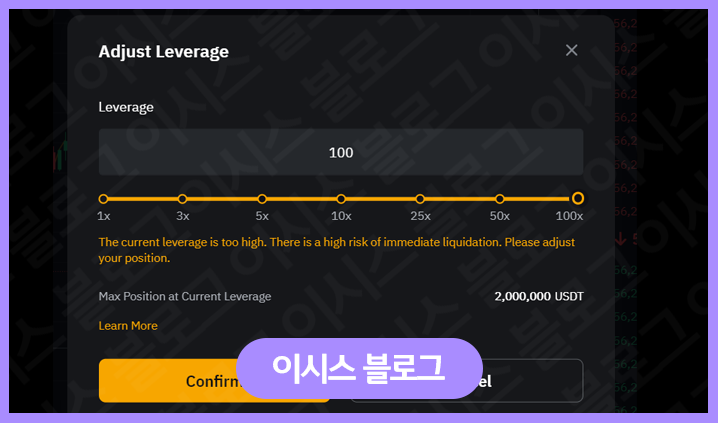Screen dimensions: 718x423
Task: Click the 100x slider handle
Action: [x=578, y=198]
